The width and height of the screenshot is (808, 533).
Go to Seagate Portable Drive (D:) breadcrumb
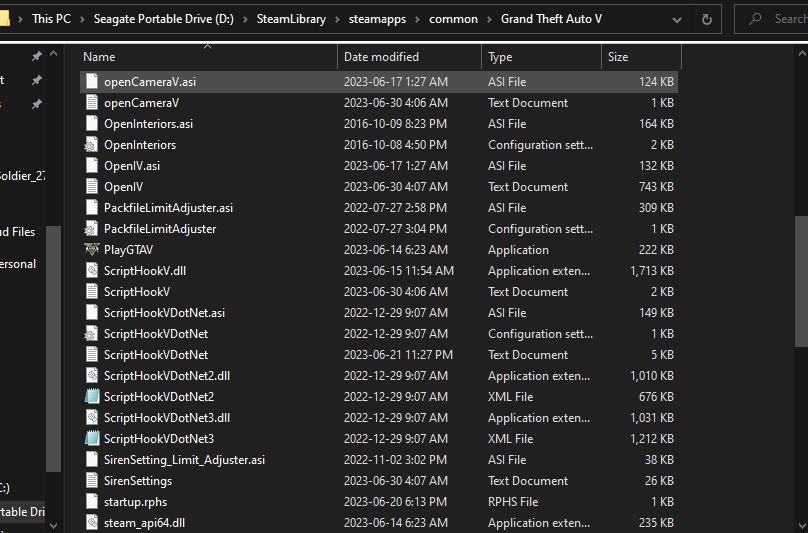[163, 19]
